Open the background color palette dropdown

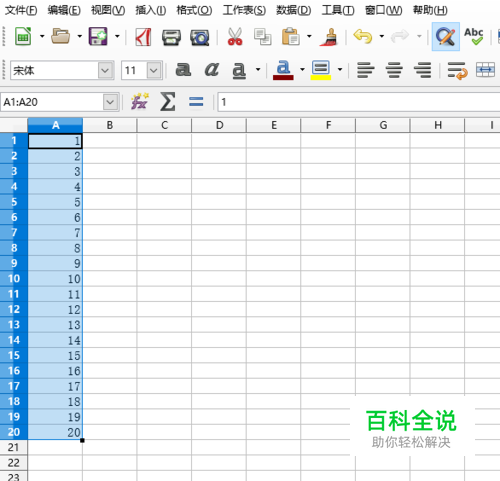click(x=340, y=70)
